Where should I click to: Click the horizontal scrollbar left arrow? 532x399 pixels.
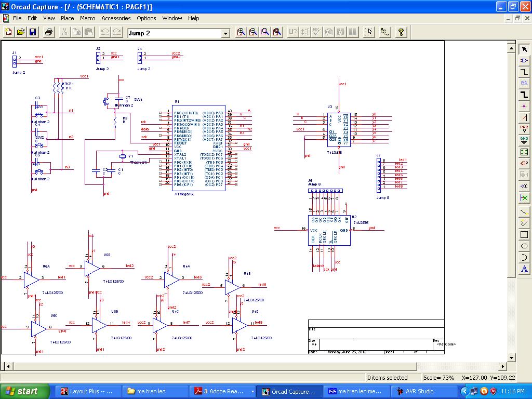[x=8, y=366]
